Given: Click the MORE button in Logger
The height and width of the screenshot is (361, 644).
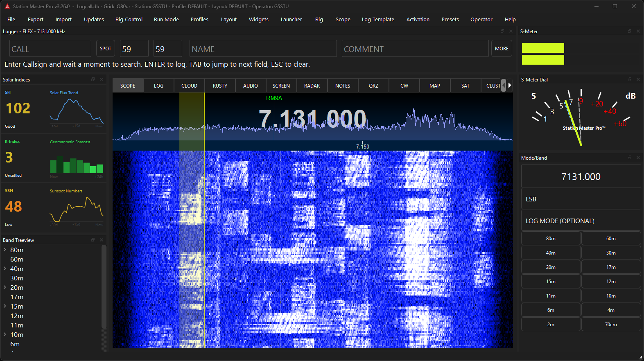Looking at the screenshot, I should 502,49.
